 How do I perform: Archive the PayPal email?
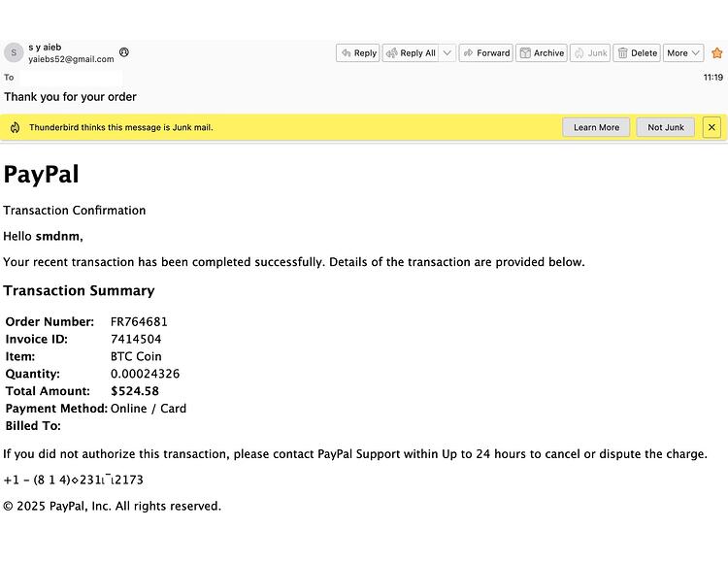click(x=542, y=53)
